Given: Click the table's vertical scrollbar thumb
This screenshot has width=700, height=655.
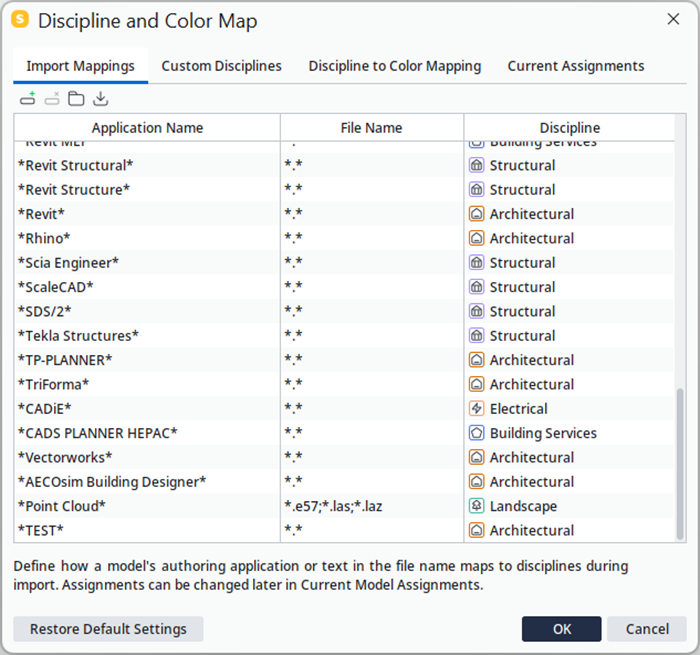Looking at the screenshot, I should (680, 464).
